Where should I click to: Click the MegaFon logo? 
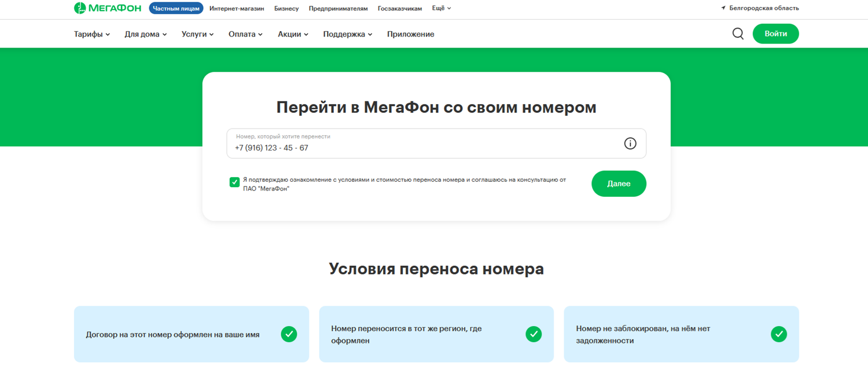[108, 8]
